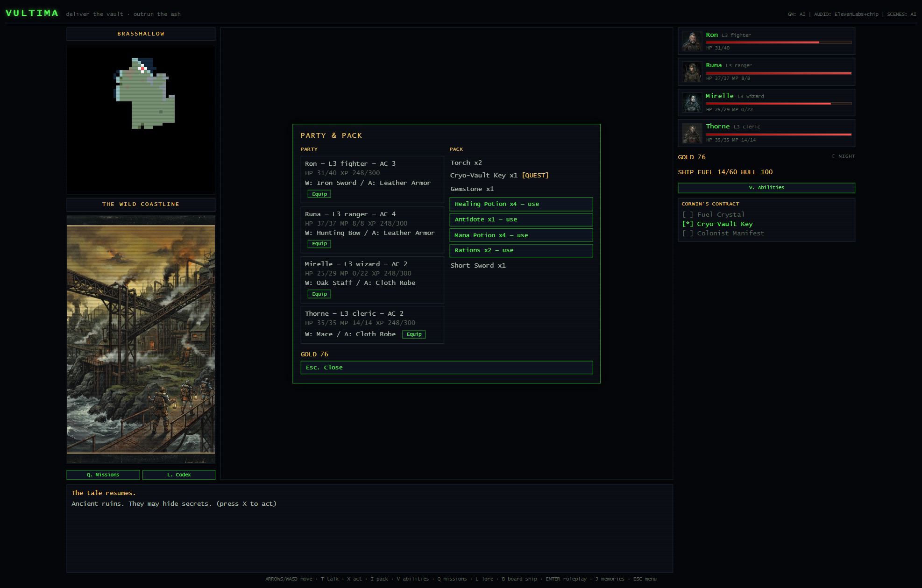
Task: Equip gear for Ron
Action: tap(319, 194)
